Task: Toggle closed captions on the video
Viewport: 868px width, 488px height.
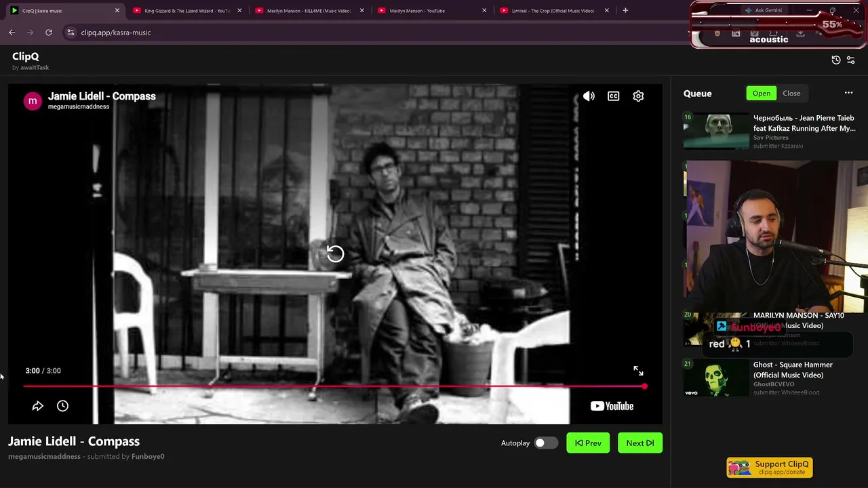Action: 614,96
